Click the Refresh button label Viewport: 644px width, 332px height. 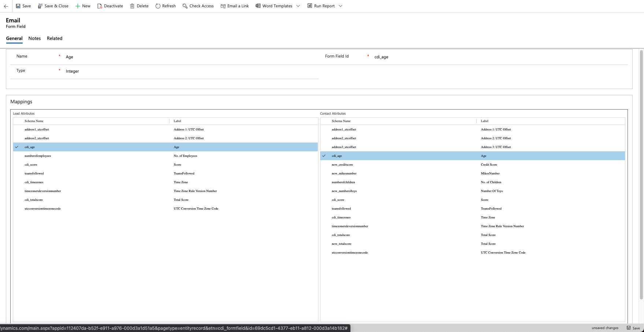point(169,6)
